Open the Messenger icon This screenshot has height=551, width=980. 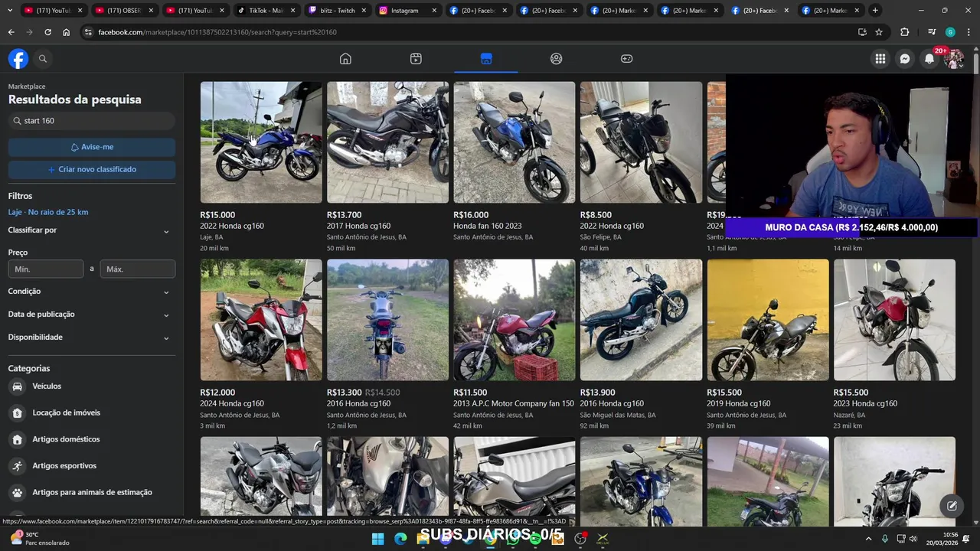905,59
